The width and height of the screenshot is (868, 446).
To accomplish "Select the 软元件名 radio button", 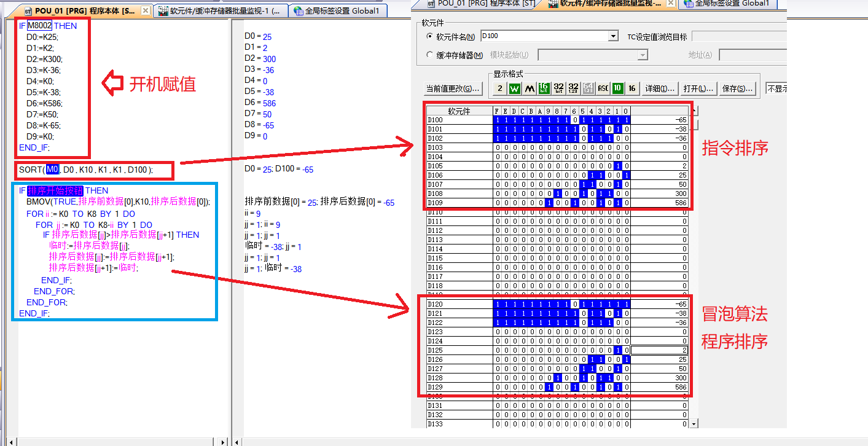I will pyautogui.click(x=429, y=37).
